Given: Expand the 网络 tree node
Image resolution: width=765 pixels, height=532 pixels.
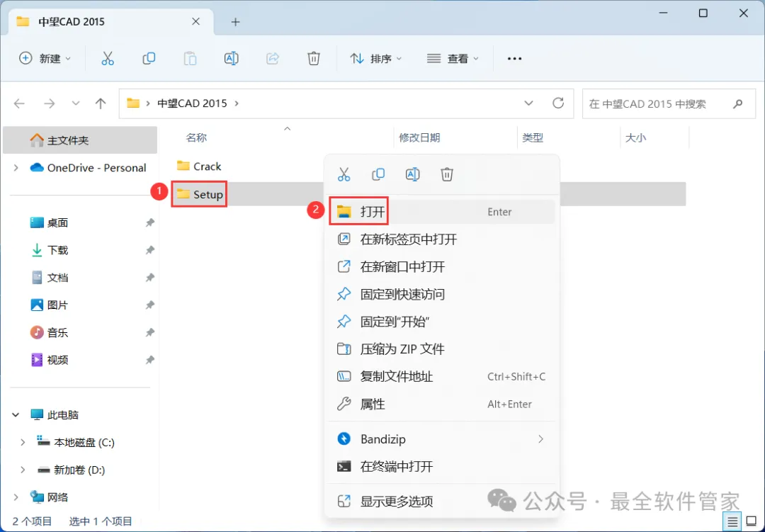Looking at the screenshot, I should pos(16,497).
